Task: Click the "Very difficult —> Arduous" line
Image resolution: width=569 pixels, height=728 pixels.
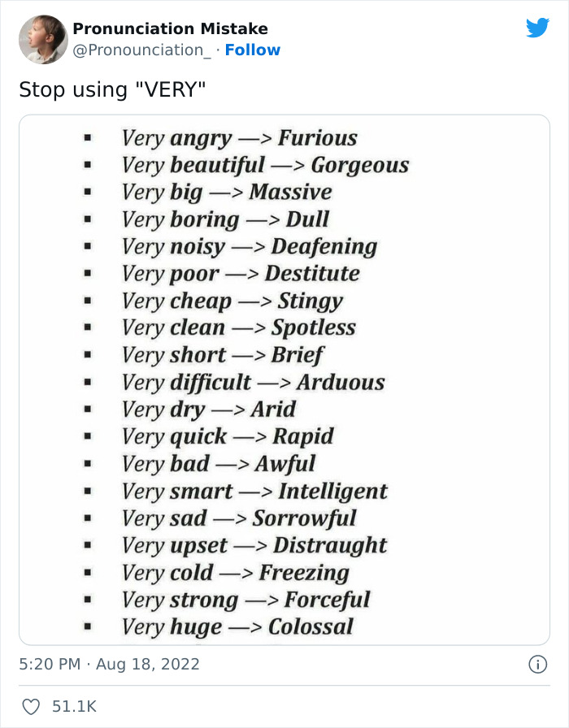Action: [x=253, y=382]
